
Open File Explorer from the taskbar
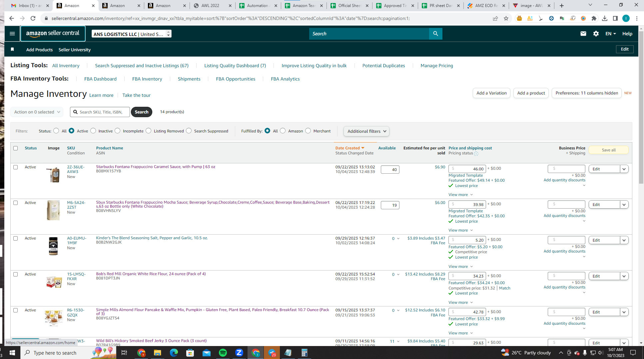point(158,353)
